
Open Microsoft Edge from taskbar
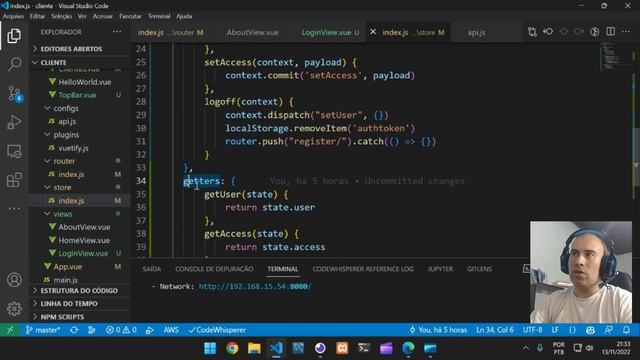[x=408, y=348]
